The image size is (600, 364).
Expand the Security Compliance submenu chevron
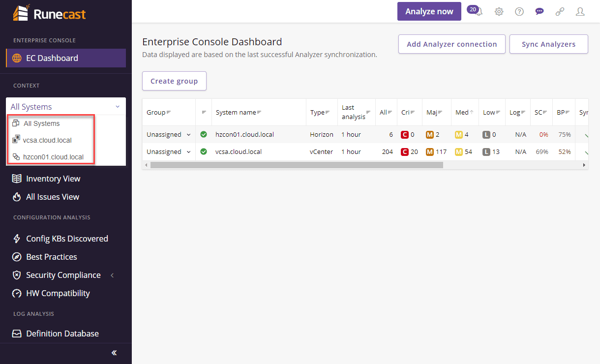point(112,275)
